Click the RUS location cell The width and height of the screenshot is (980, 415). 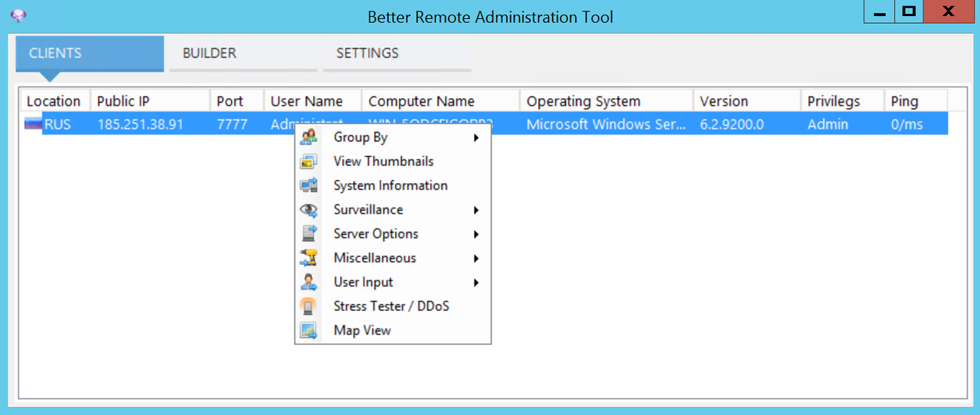pos(57,124)
